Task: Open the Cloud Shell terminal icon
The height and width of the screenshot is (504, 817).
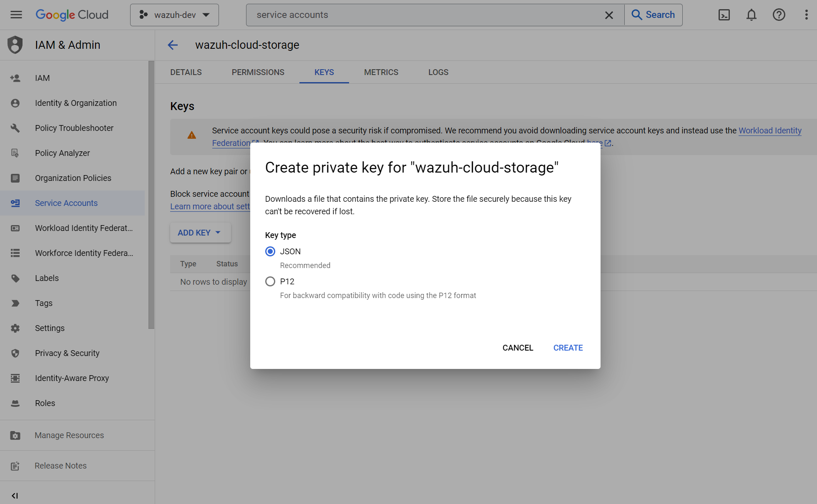Action: [724, 15]
